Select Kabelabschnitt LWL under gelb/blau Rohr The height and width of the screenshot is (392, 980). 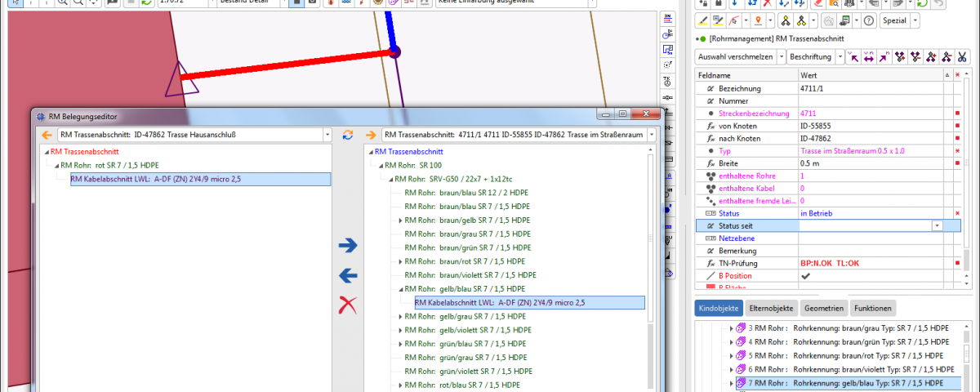point(500,303)
